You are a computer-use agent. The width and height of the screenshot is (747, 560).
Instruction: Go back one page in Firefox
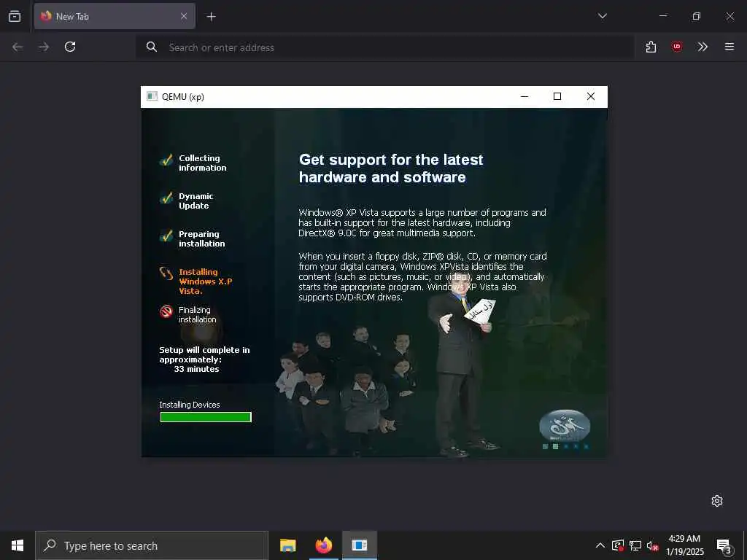pyautogui.click(x=18, y=47)
